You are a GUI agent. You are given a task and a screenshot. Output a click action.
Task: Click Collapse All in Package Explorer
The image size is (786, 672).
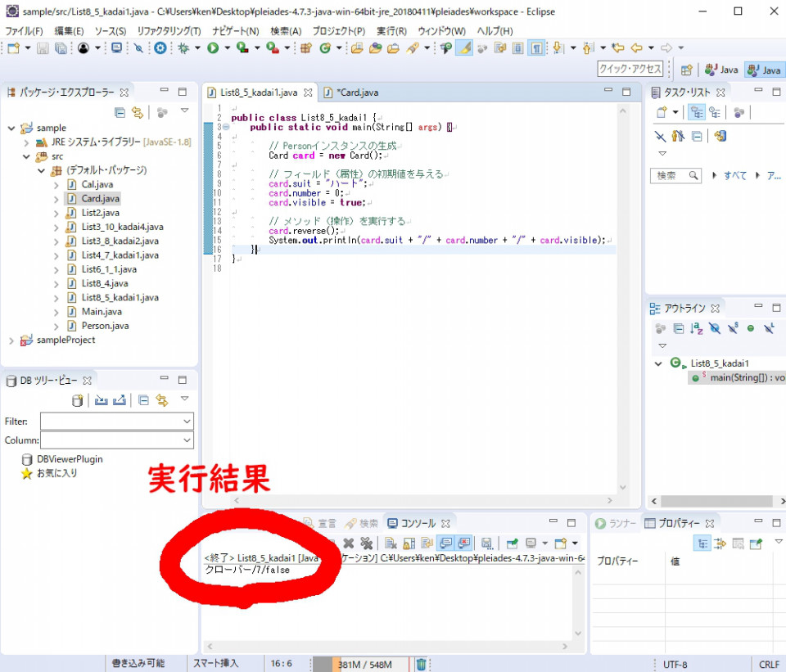pos(120,111)
